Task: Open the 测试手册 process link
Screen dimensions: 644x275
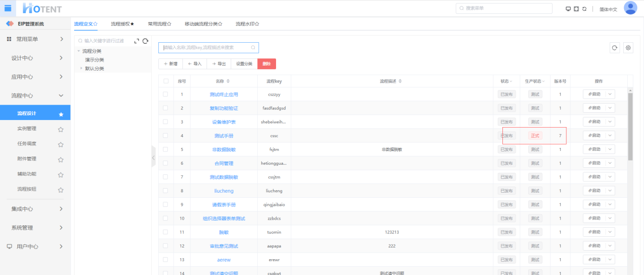Action: pos(224,136)
